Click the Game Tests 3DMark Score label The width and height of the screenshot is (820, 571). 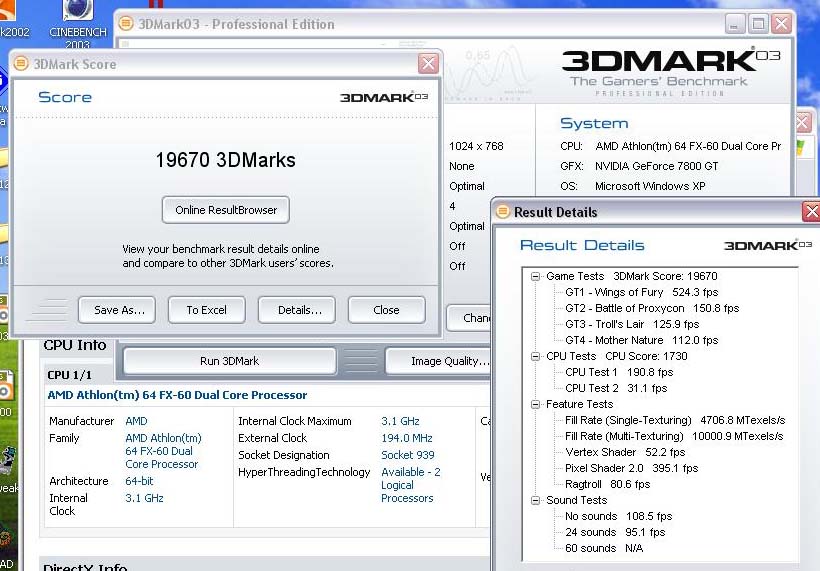tap(632, 276)
